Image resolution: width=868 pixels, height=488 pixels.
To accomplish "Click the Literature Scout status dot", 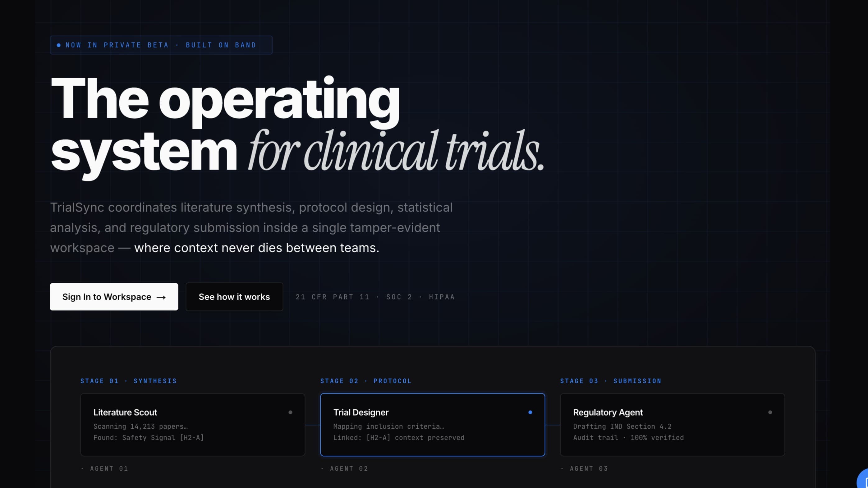I will coord(290,412).
